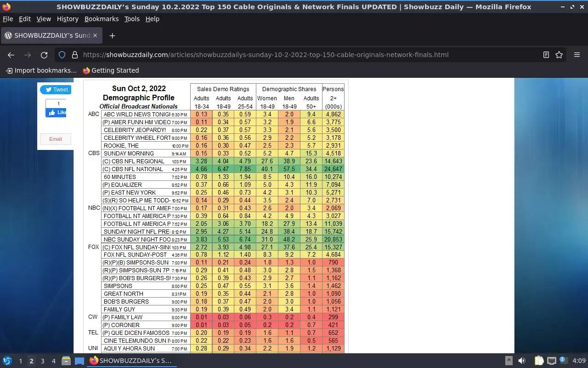Open Getting Started bookmark
This screenshot has width=588, height=368.
pyautogui.click(x=111, y=70)
